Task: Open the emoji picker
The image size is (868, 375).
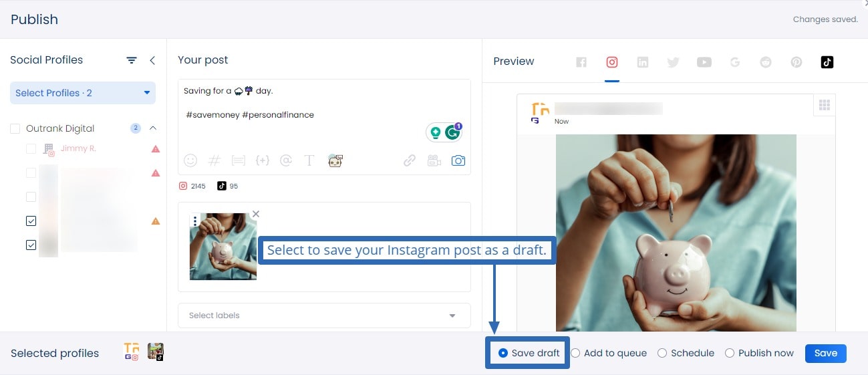Action: [x=190, y=160]
